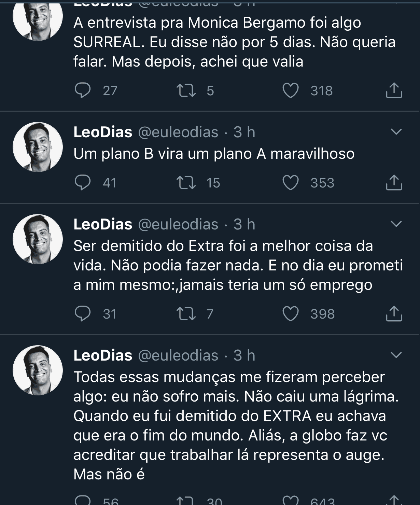This screenshot has height=505, width=420.
Task: Reply to the Monica Bergamo interview tweet
Action: (83, 90)
